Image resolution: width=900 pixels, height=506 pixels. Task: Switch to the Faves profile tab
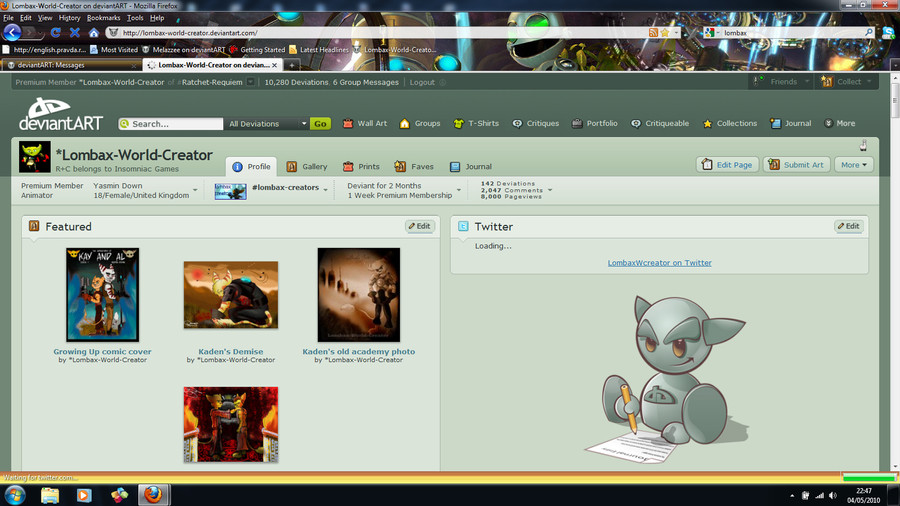coord(414,166)
